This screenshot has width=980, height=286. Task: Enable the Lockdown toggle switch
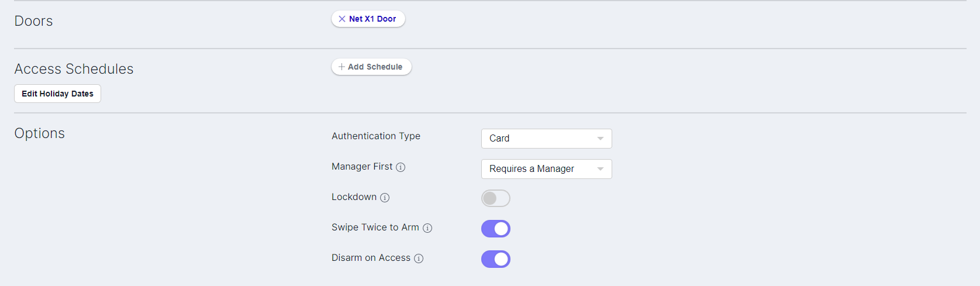495,198
